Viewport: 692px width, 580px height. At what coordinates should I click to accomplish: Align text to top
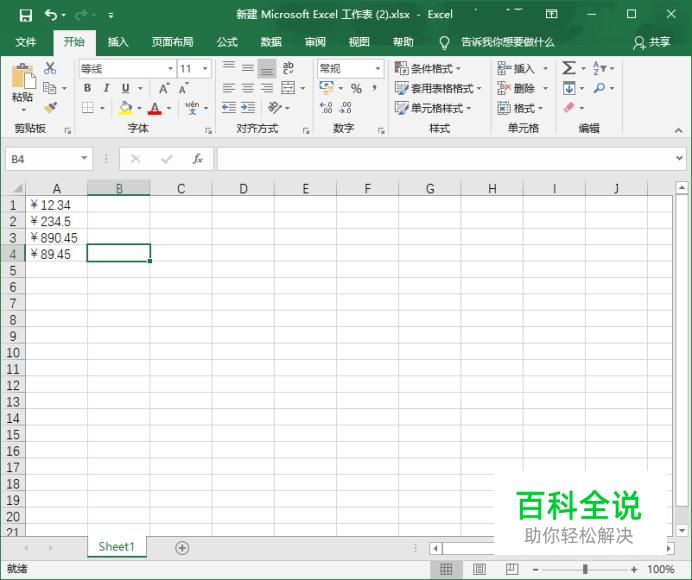(x=229, y=68)
